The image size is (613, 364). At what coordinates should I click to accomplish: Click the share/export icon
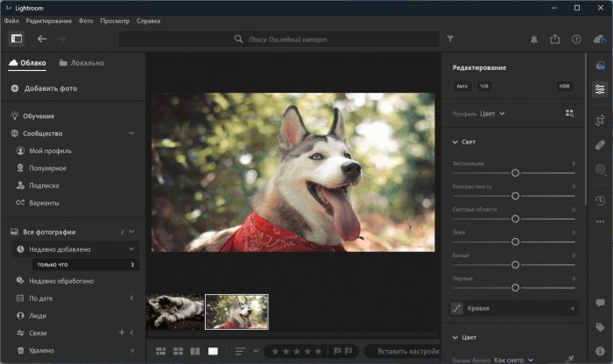(x=554, y=38)
